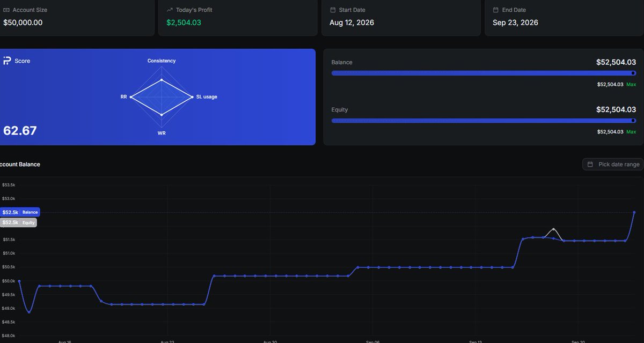This screenshot has height=343, width=644.
Task: Click the lowest dip point on balance line
Action: (x=29, y=312)
